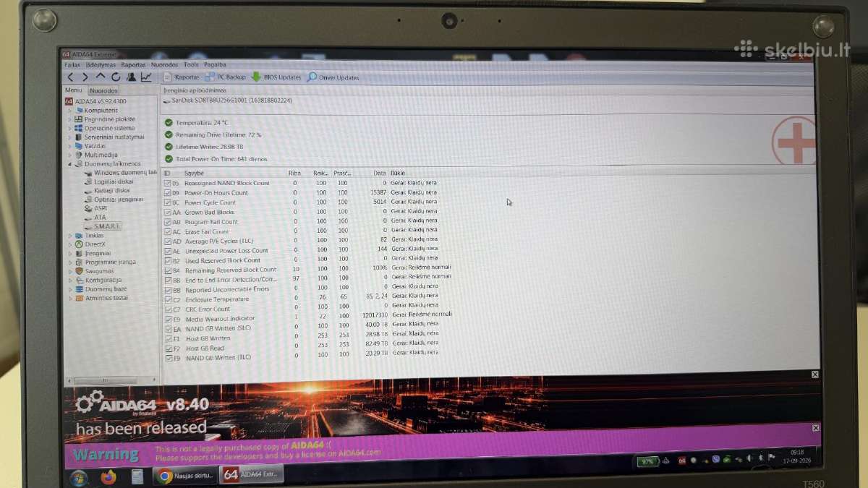Click Driver Updates toolbar button
This screenshot has height=488, width=868.
coord(333,77)
